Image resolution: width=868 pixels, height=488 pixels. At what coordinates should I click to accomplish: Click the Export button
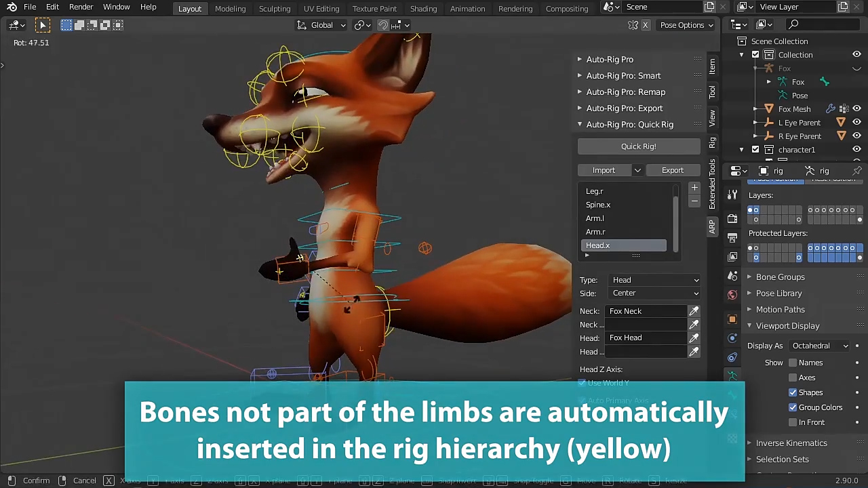pos(673,170)
